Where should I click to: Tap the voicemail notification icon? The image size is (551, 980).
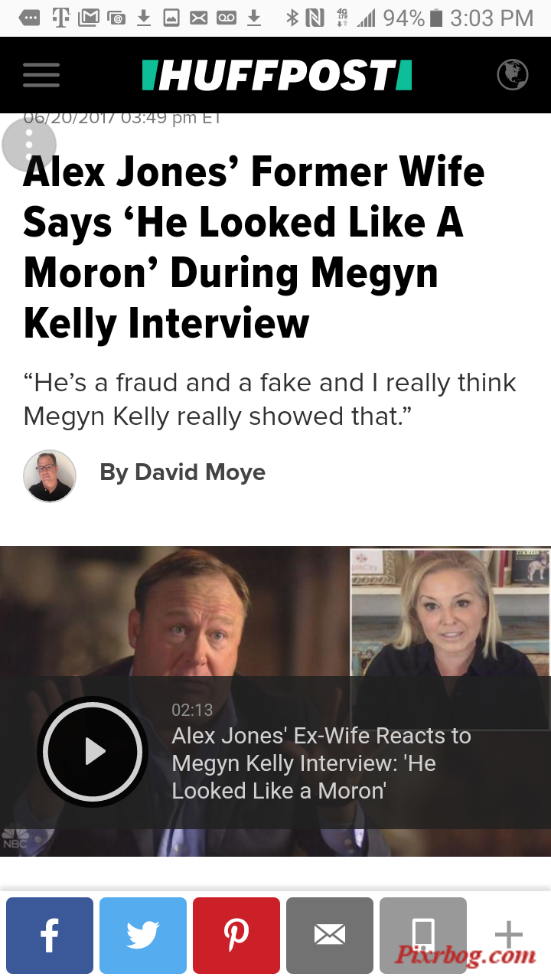(x=227, y=18)
